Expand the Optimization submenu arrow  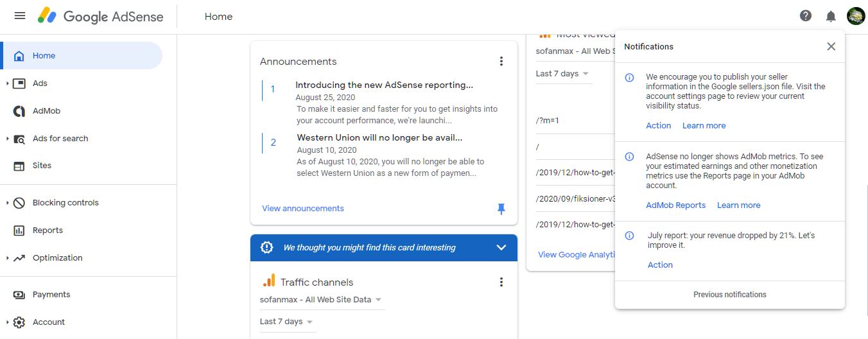pos(7,258)
